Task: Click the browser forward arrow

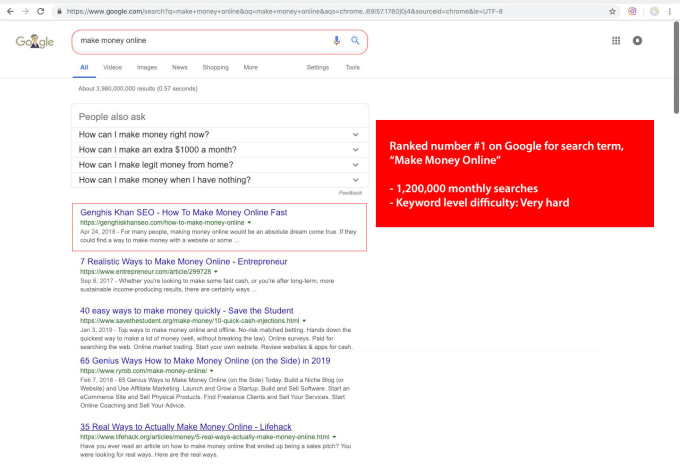Action: tap(26, 12)
